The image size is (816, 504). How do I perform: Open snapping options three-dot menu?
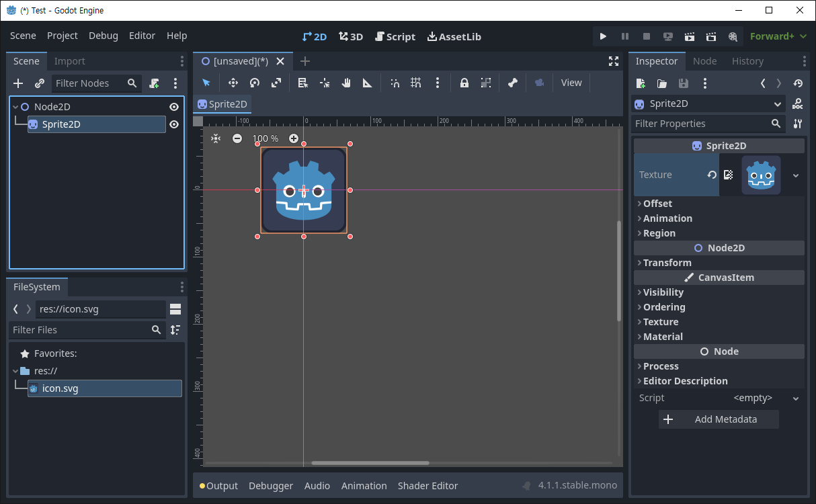[x=438, y=83]
